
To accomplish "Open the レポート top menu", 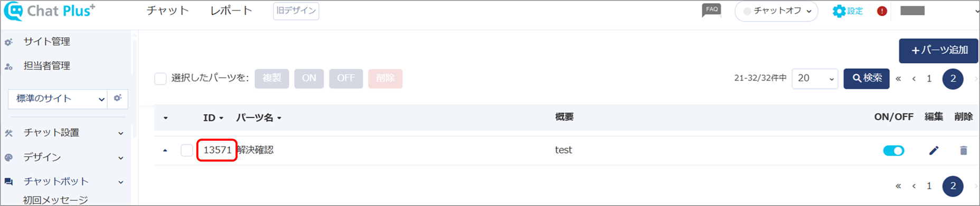I will (231, 11).
